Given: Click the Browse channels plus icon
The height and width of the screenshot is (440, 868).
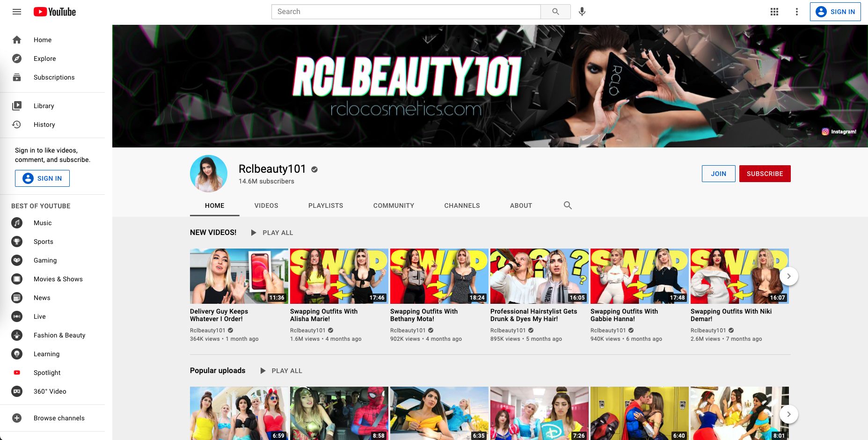Looking at the screenshot, I should tap(17, 418).
